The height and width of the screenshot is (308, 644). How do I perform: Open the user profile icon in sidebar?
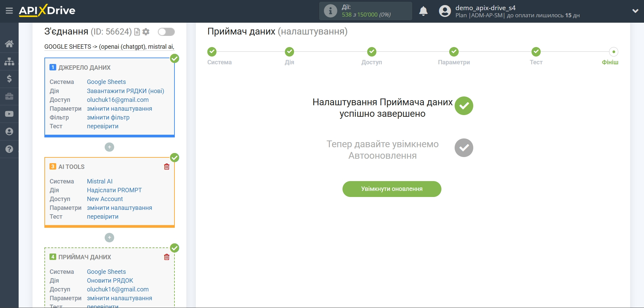click(x=9, y=132)
